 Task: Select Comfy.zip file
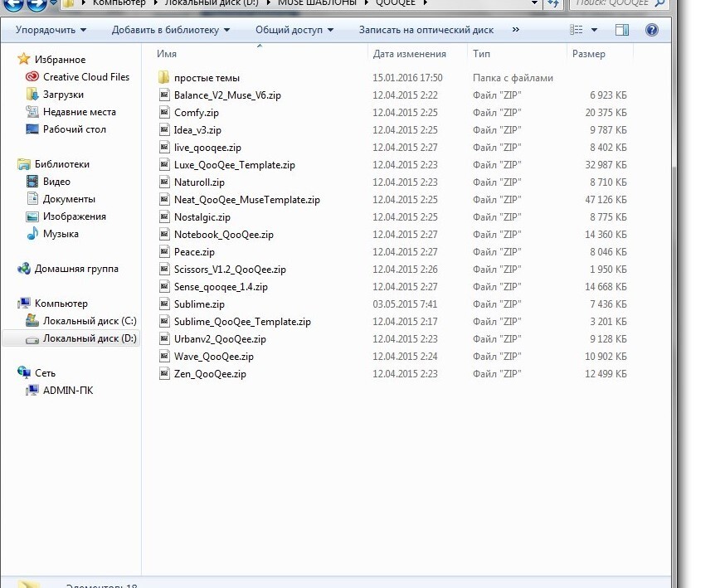196,113
